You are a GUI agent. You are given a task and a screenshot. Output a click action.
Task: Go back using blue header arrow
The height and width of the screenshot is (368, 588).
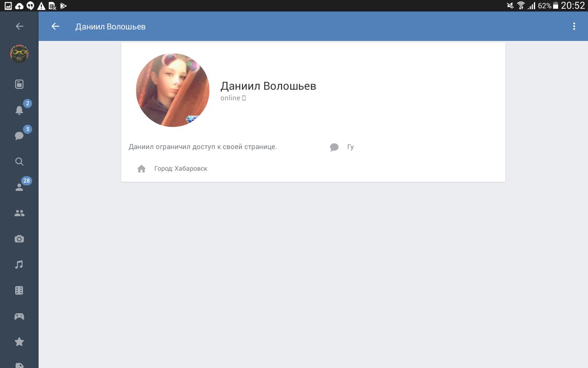[x=56, y=26]
